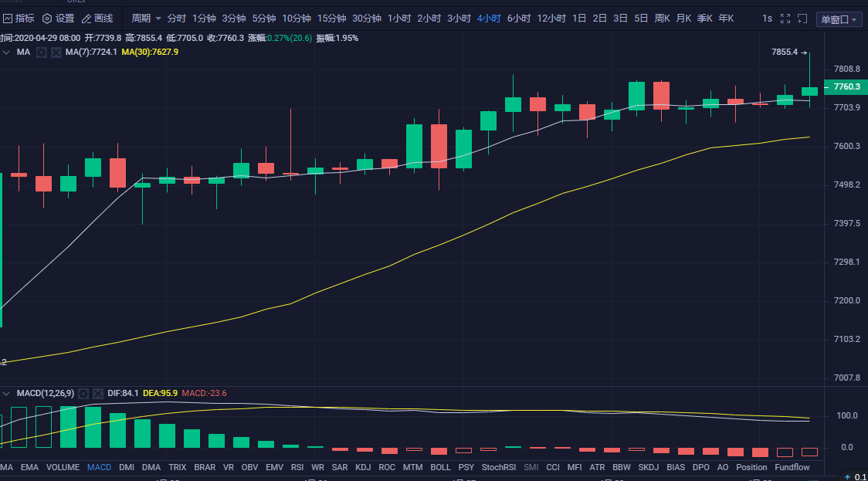Select 5日 timeframe
The image size is (868, 481).
coord(641,19)
